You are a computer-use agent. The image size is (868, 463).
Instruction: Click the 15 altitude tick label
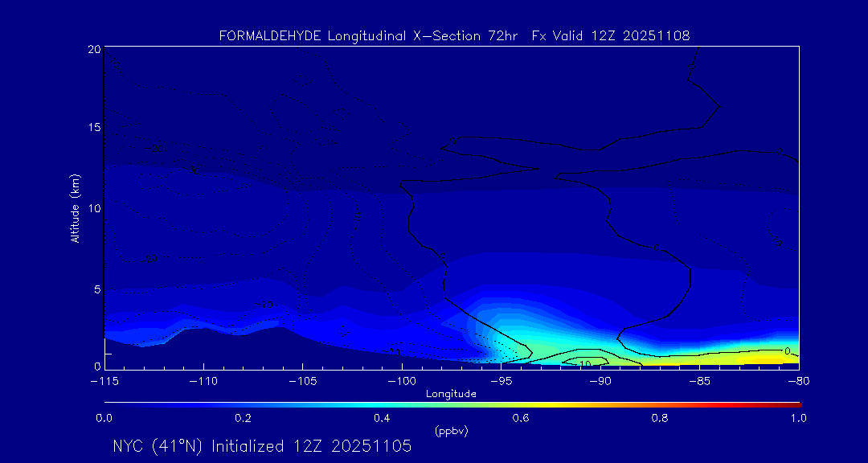click(x=94, y=127)
